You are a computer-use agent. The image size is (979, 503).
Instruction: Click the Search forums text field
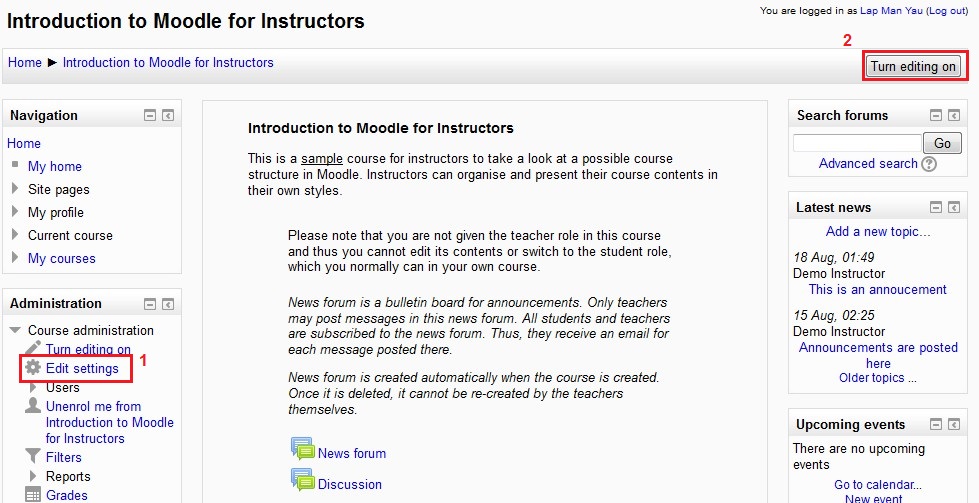tap(857, 143)
